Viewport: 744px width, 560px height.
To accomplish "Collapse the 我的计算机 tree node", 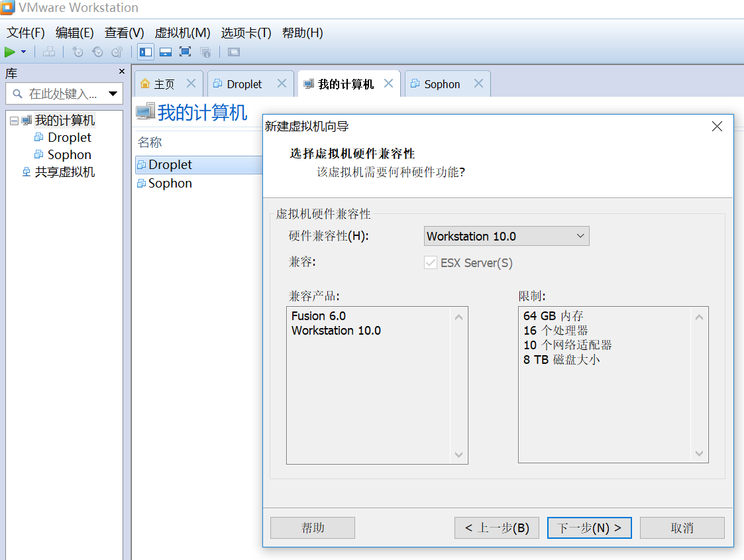I will [14, 121].
